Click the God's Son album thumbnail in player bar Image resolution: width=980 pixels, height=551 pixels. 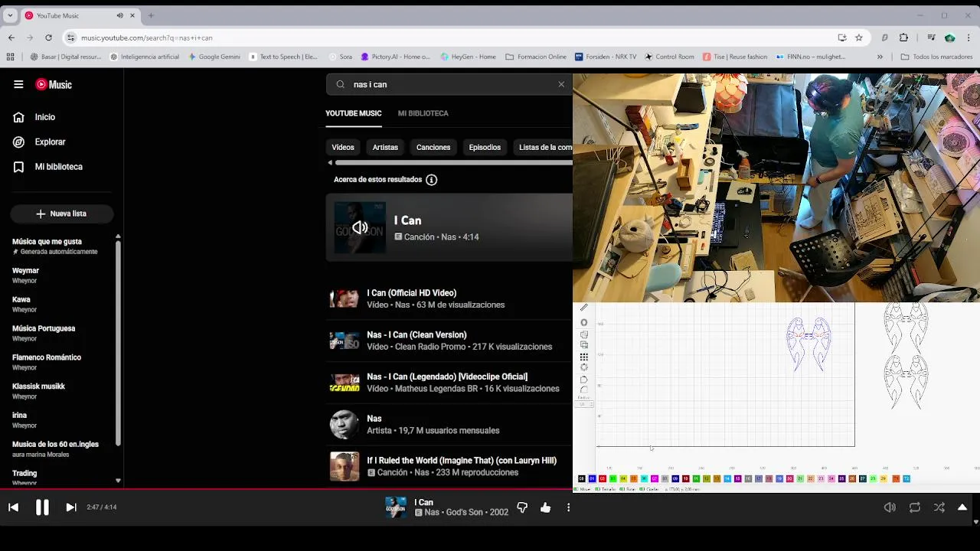point(396,507)
